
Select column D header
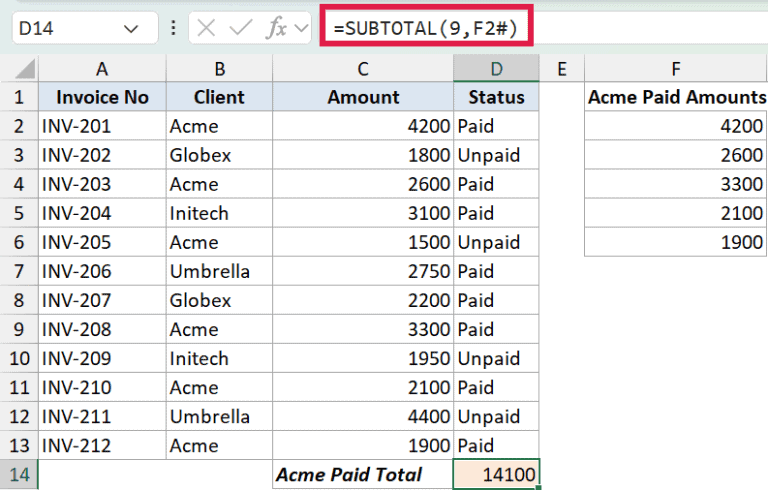click(496, 69)
